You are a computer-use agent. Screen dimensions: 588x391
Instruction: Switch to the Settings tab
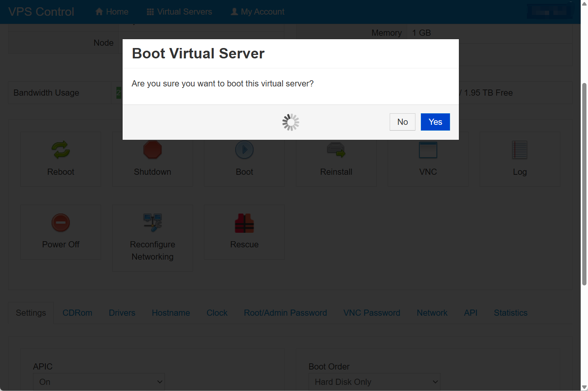(x=31, y=313)
